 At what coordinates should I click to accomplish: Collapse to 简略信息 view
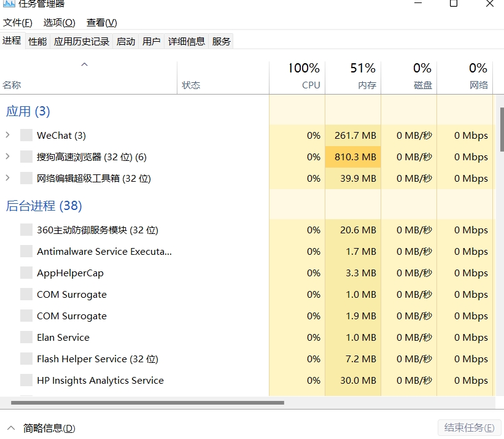pos(42,428)
